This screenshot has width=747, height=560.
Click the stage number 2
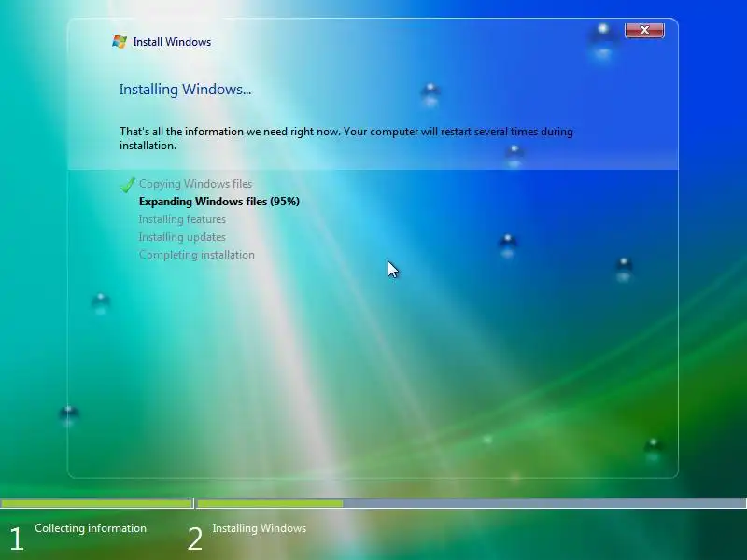tap(195, 539)
